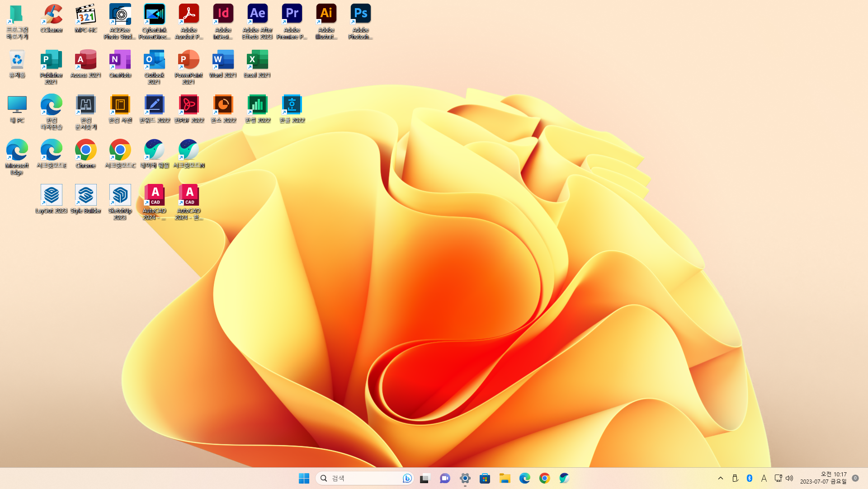This screenshot has height=489, width=868.
Task: Click the Adobe Illustrator desktop shortcut
Action: 326,14
